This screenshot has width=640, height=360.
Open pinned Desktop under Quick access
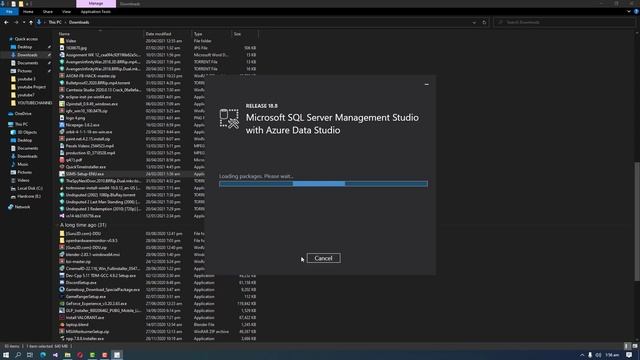tap(24, 47)
